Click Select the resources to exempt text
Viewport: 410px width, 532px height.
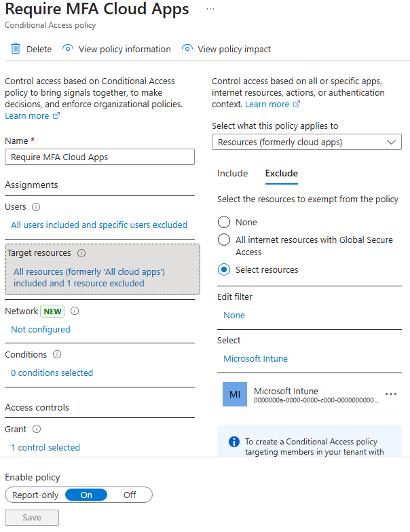coord(308,199)
